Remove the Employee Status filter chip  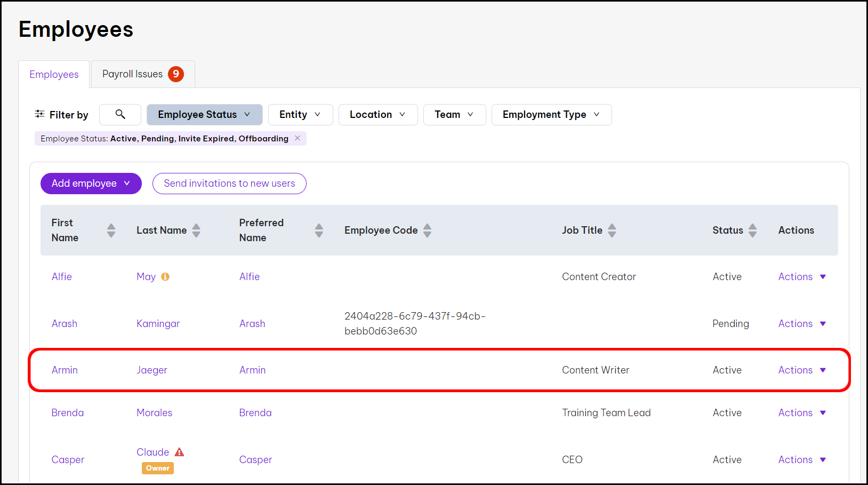coord(298,138)
